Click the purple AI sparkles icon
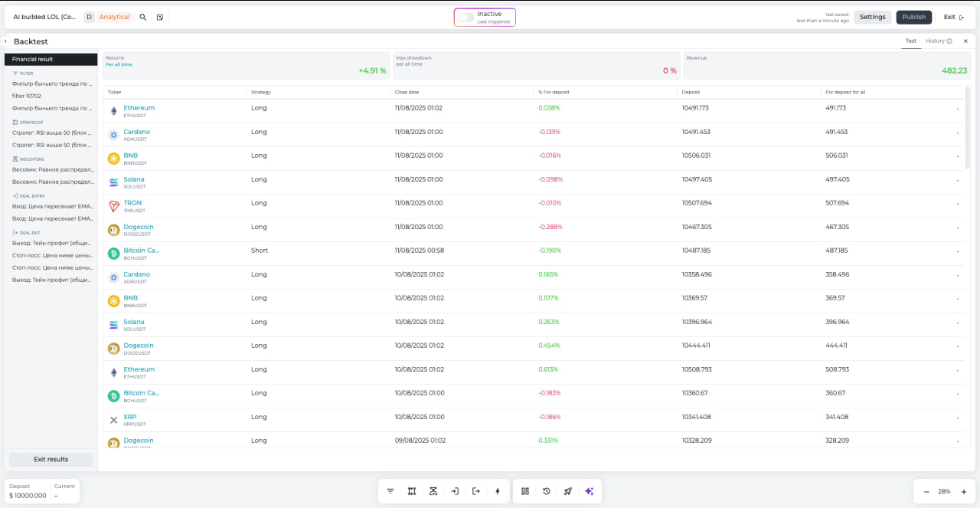The width and height of the screenshot is (980, 508). click(x=589, y=491)
